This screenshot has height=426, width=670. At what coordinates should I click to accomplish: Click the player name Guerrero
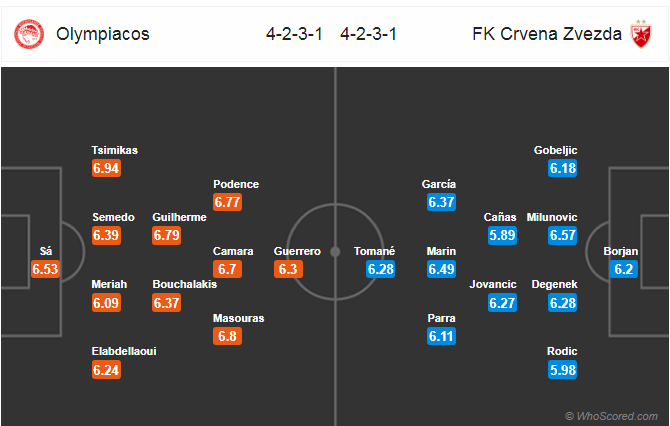pos(297,251)
